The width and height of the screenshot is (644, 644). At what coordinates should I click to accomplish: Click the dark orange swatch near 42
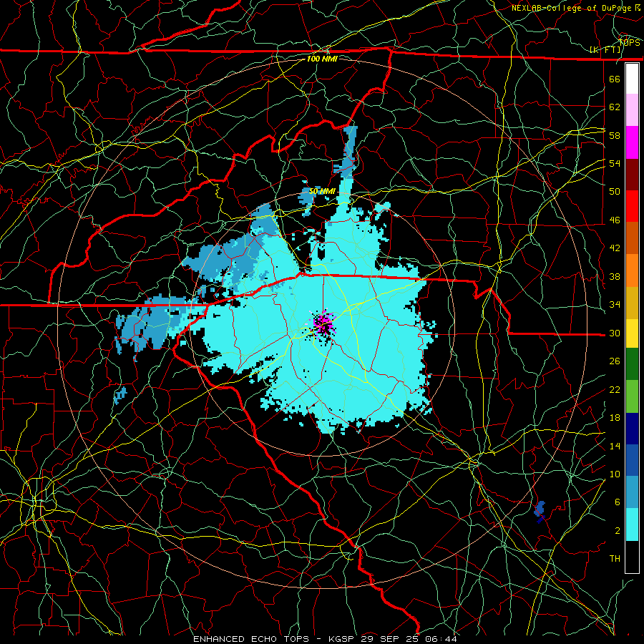pos(632,238)
